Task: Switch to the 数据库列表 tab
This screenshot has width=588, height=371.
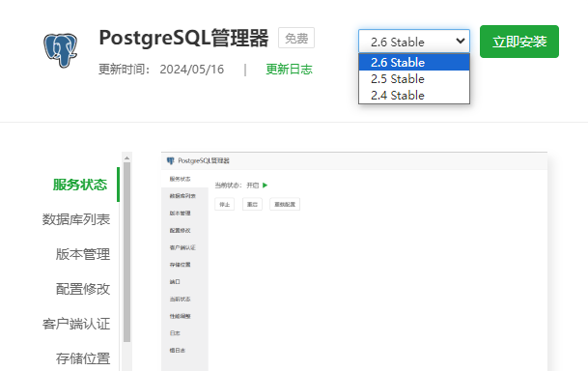Action: 76,219
